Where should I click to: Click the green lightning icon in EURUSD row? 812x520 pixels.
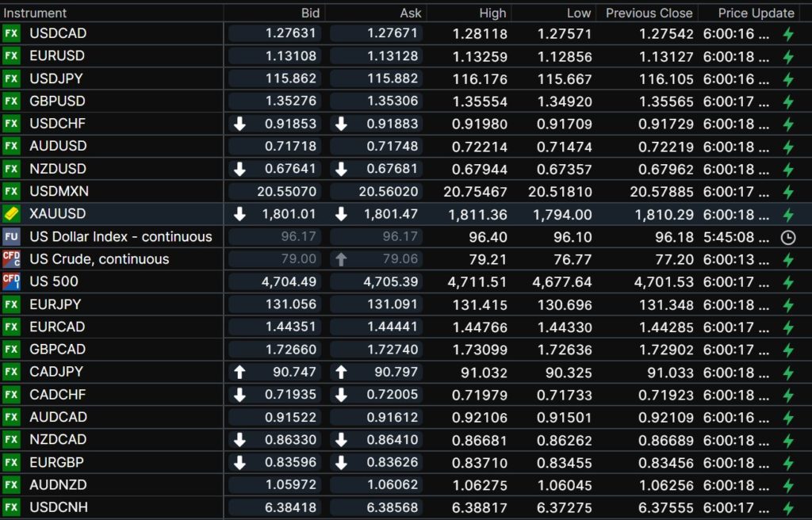click(x=787, y=56)
